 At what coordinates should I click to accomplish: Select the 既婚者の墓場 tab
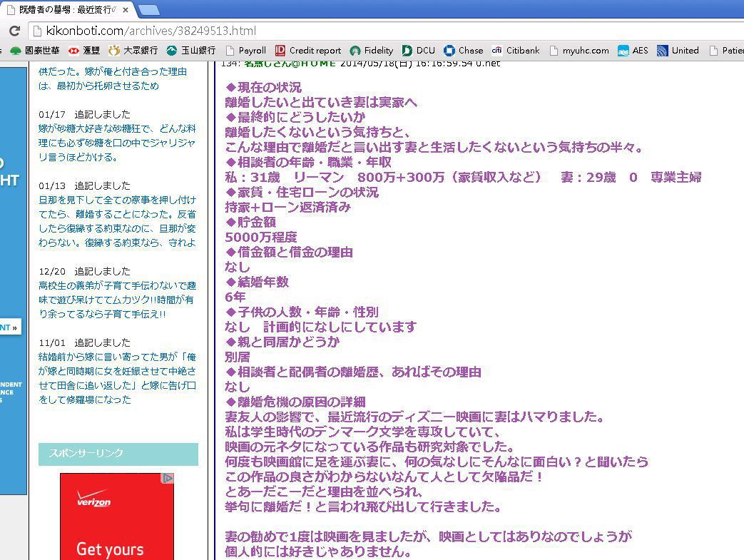(64, 10)
